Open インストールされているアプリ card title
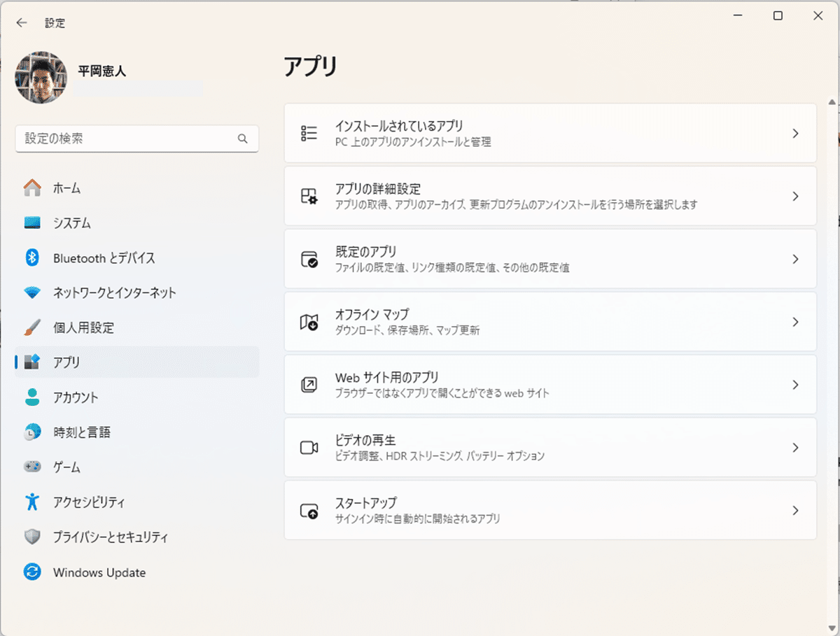840x636 pixels. click(399, 126)
